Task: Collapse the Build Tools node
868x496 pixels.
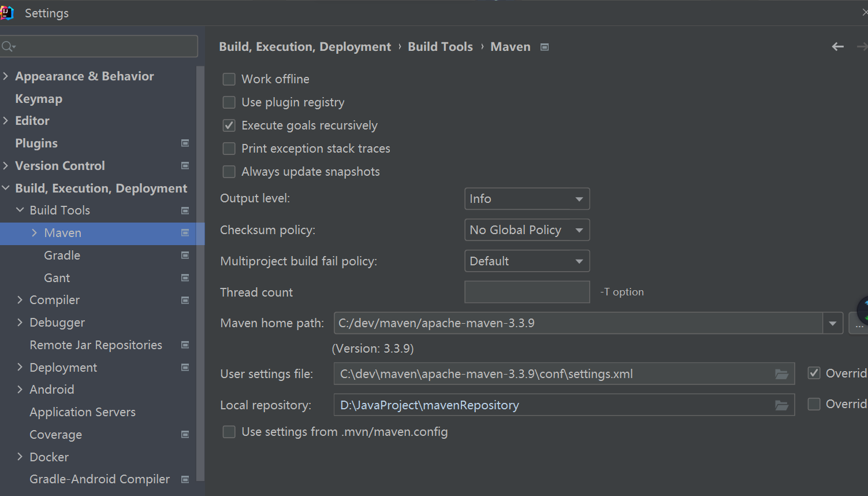Action: [20, 210]
